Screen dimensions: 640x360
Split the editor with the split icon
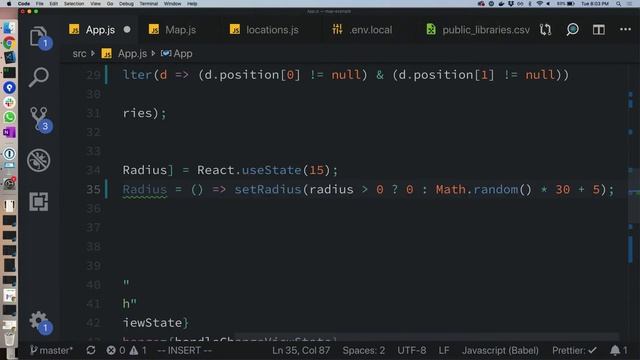599,30
